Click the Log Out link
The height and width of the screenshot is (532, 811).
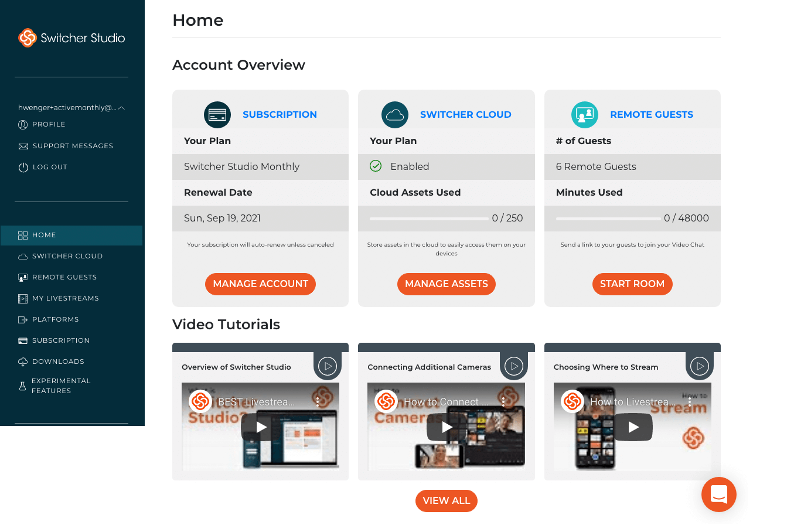pos(50,167)
